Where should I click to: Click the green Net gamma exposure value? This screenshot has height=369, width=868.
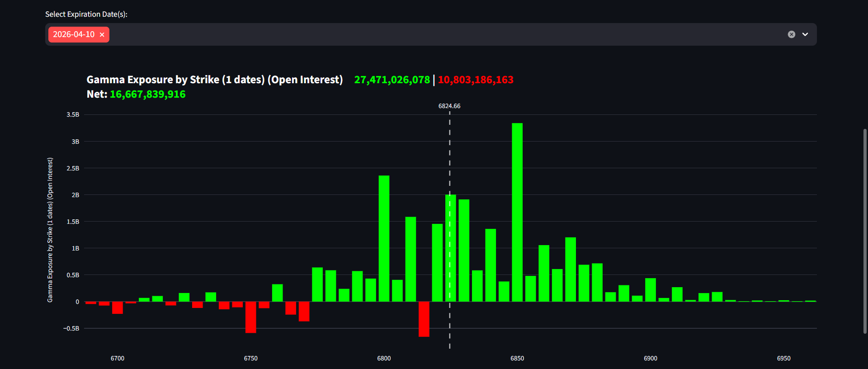pos(147,94)
